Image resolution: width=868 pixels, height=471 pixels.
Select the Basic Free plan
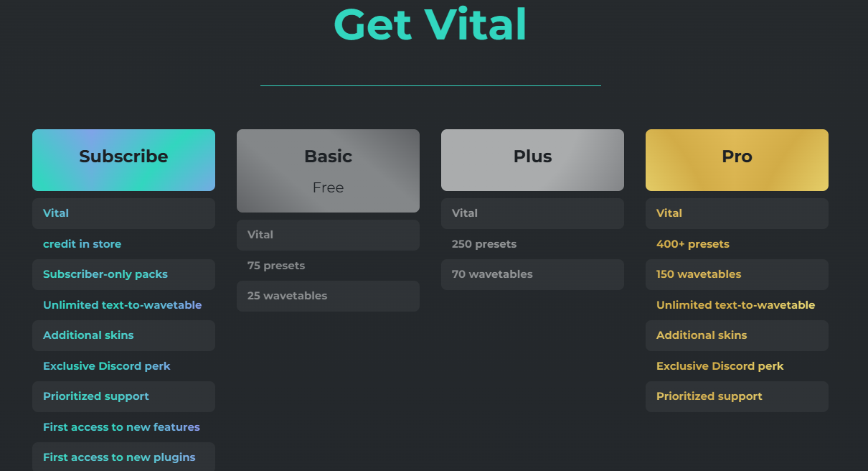pyautogui.click(x=328, y=170)
